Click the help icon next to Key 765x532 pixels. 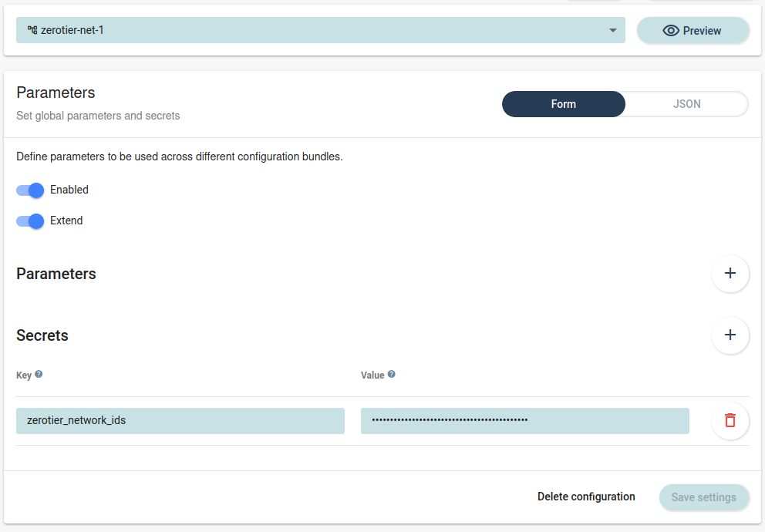point(39,375)
